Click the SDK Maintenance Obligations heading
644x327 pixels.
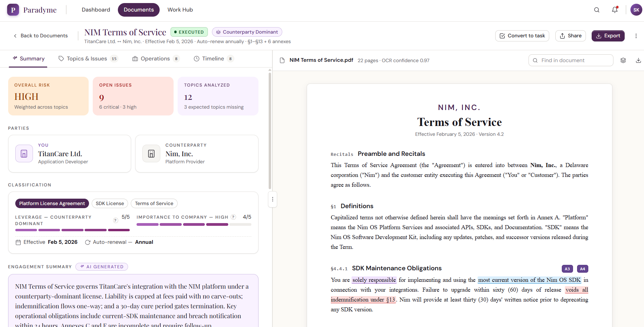(397, 268)
